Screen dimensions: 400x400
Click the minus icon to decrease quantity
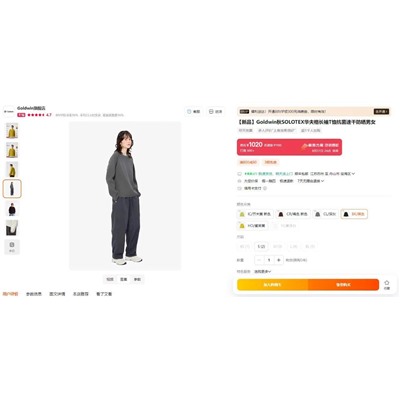pos(259,260)
